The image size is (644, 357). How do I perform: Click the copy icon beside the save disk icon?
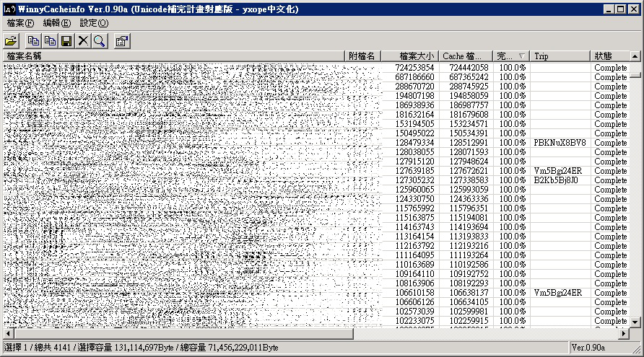point(50,41)
